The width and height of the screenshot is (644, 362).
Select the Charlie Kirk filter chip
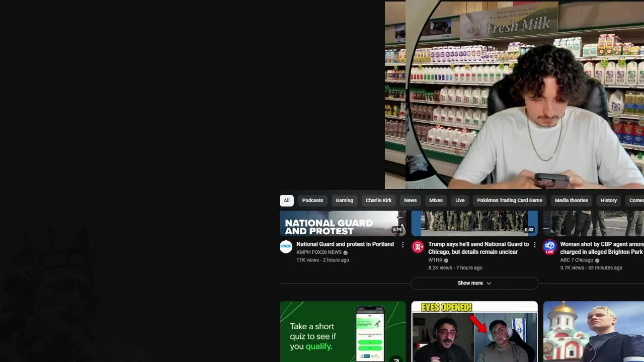[x=378, y=201]
